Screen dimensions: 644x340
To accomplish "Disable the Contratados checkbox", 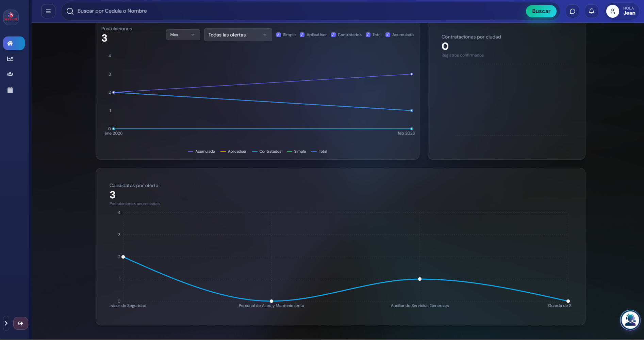I will click(x=333, y=35).
